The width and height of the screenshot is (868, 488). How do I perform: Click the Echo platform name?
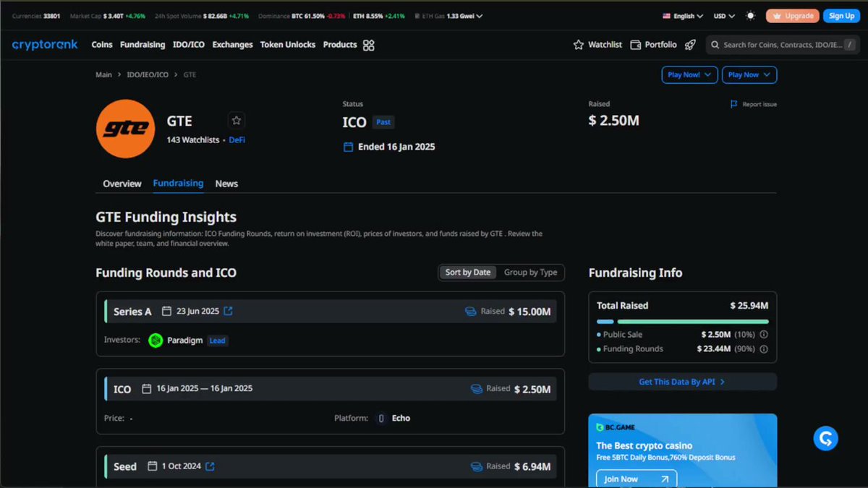coord(401,418)
